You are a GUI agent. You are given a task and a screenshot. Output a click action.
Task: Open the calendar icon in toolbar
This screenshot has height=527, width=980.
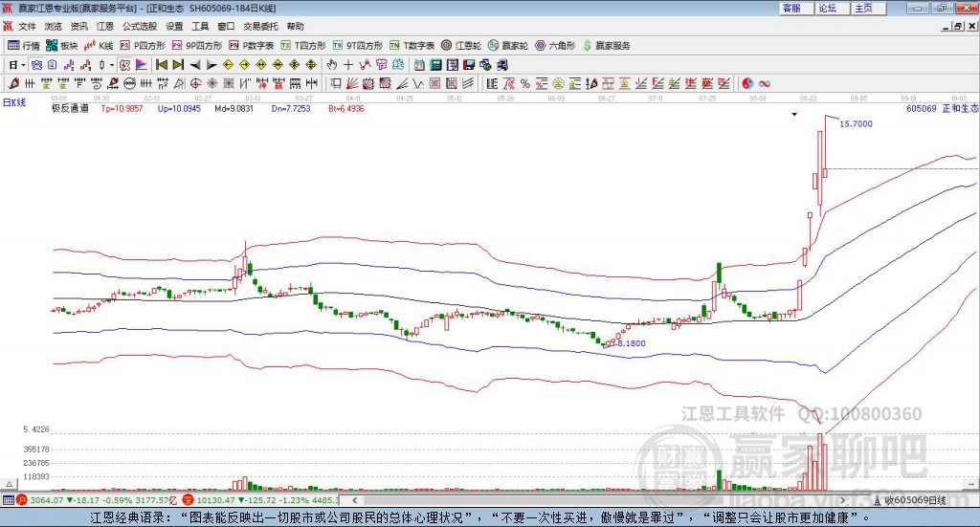click(x=419, y=64)
